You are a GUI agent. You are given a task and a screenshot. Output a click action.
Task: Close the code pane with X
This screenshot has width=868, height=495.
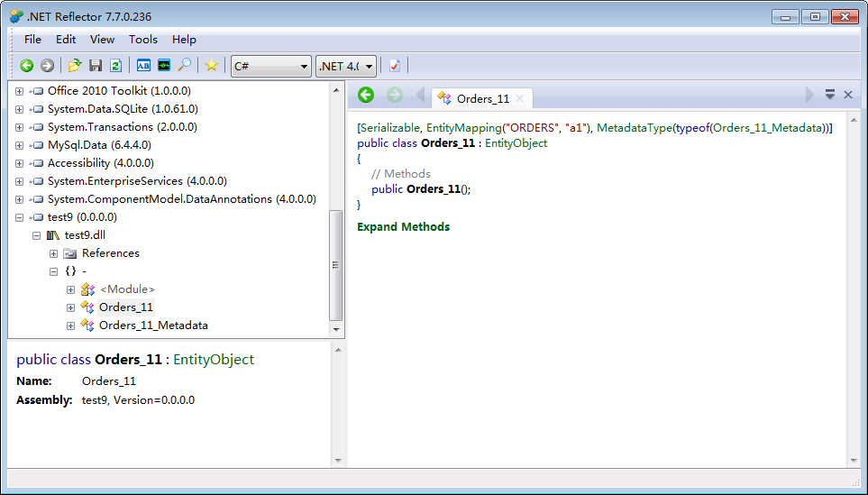click(848, 95)
